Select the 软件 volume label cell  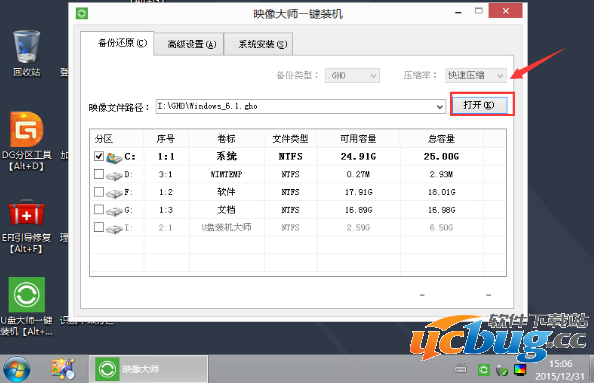(226, 192)
